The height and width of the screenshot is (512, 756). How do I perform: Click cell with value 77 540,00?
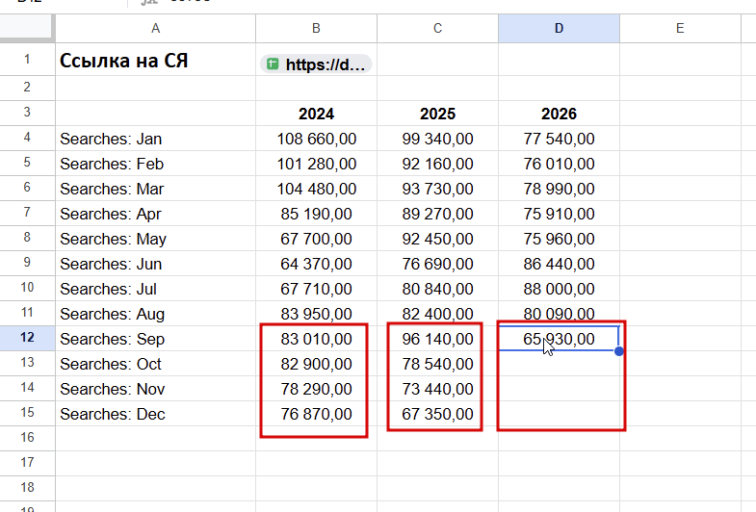(559, 138)
